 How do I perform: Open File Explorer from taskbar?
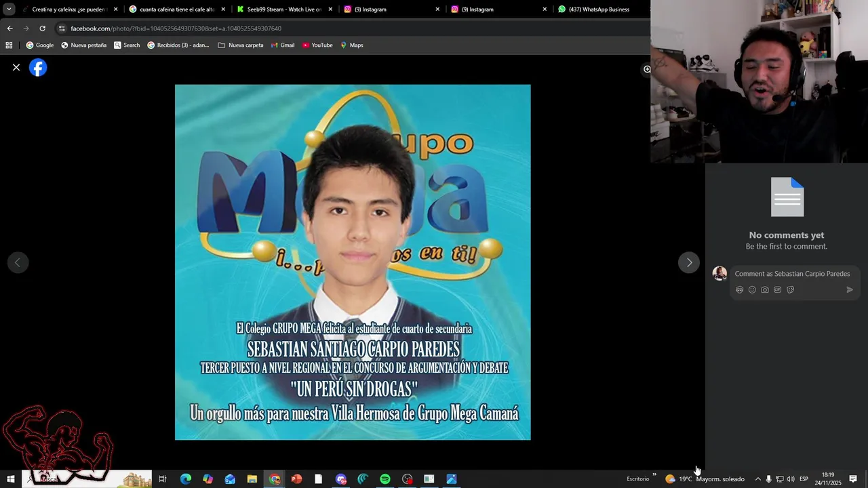tap(252, 479)
